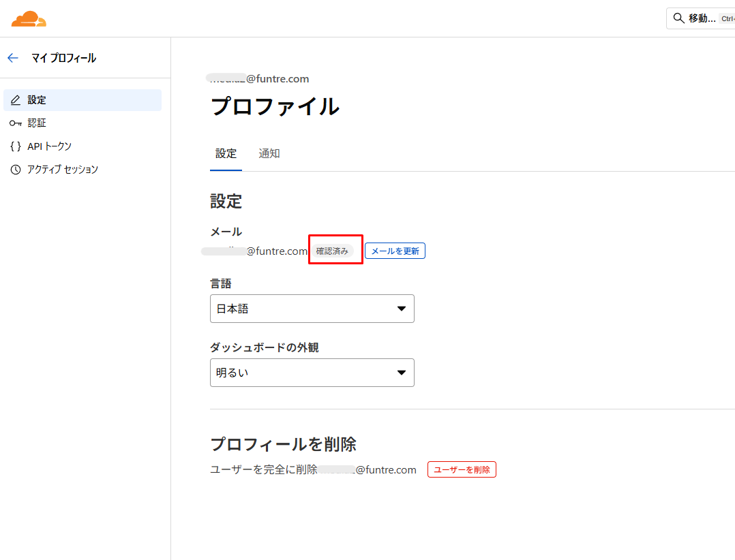This screenshot has width=735, height=560.
Task: Click the マイ プロフィール header text
Action: coord(63,58)
